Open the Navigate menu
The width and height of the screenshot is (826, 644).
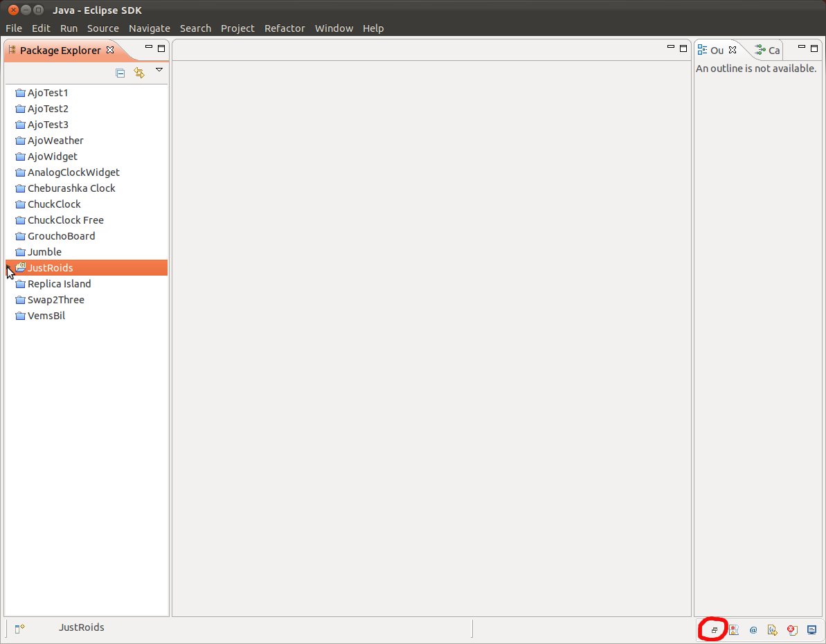[150, 28]
